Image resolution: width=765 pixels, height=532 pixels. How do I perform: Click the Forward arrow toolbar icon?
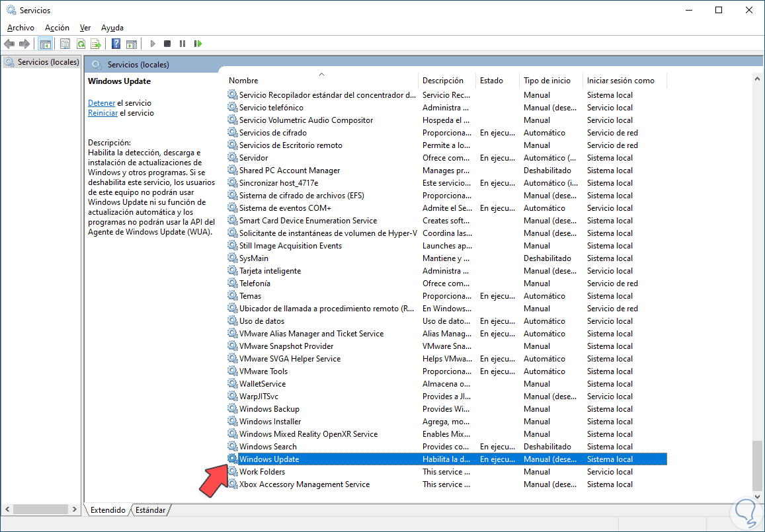(x=24, y=44)
